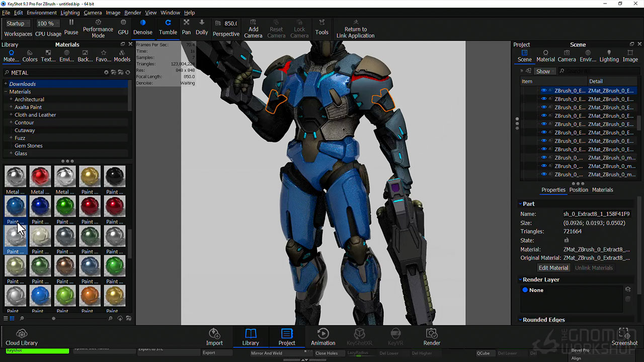Expand the Architectural materials folder
The height and width of the screenshot is (362, 644).
(x=11, y=100)
